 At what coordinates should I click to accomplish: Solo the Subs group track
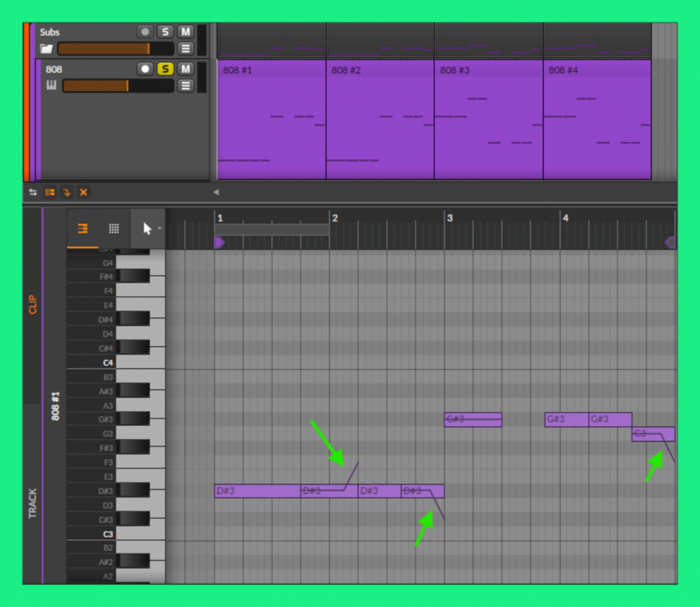click(x=165, y=31)
